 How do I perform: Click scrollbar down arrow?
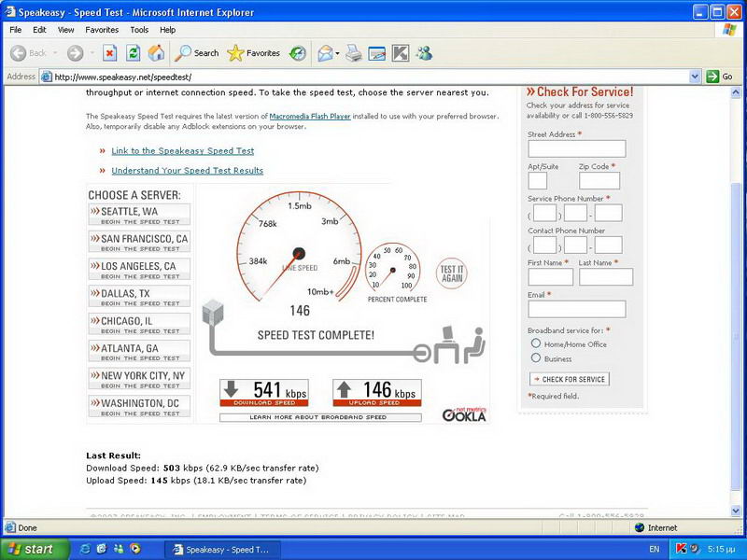tap(736, 511)
